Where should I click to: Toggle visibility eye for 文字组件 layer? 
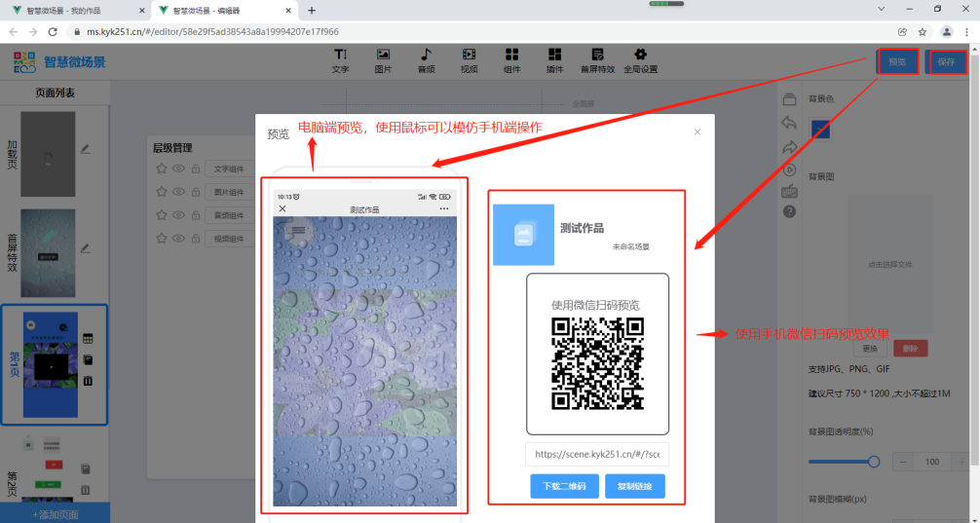pos(178,168)
